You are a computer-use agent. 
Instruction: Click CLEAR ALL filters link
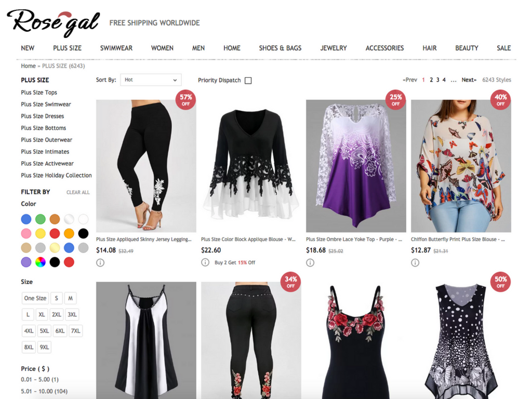[78, 192]
